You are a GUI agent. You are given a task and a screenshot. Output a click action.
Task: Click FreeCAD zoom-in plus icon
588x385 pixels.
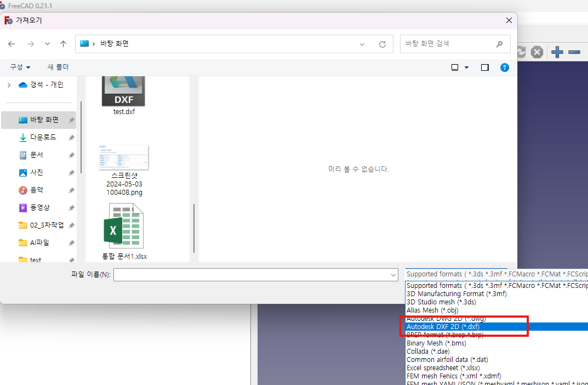(x=557, y=52)
